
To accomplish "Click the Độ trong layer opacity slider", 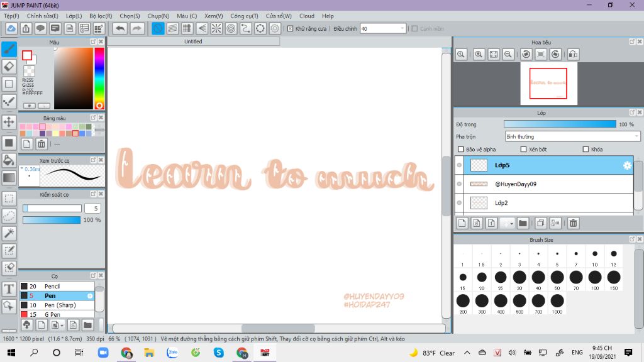I will point(560,124).
